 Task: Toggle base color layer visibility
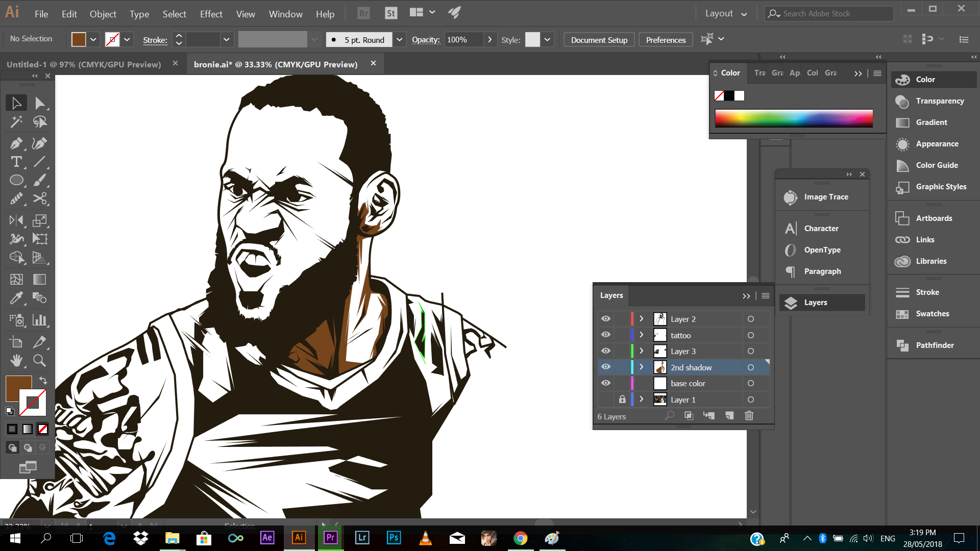[x=606, y=383]
